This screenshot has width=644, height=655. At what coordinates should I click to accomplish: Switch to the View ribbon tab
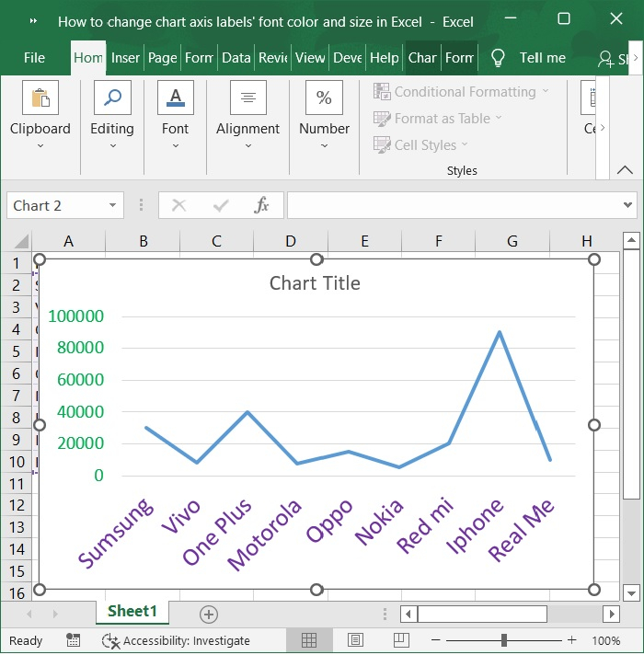pyautogui.click(x=310, y=58)
